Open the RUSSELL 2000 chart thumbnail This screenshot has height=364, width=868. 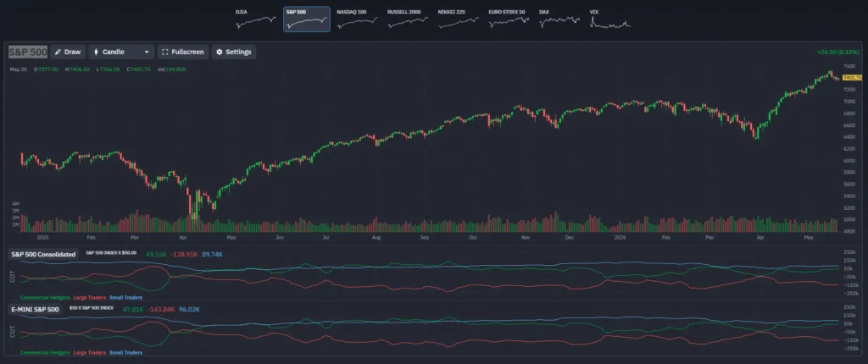[408, 19]
